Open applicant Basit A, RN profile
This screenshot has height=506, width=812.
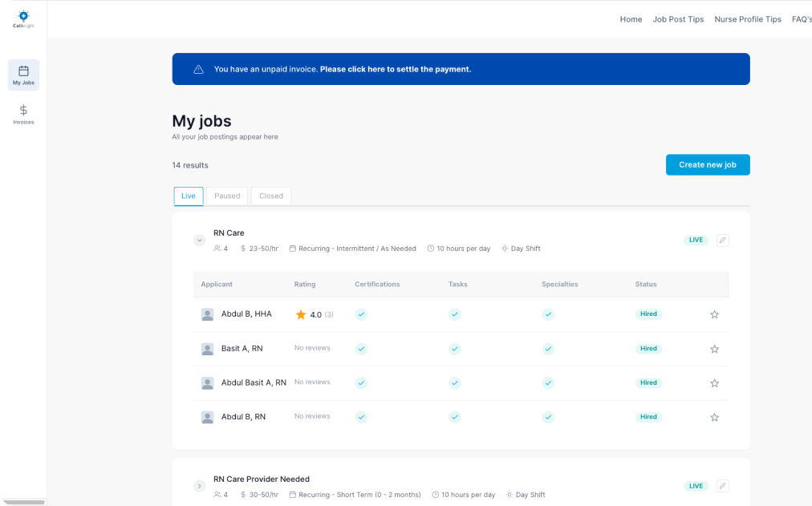(242, 349)
